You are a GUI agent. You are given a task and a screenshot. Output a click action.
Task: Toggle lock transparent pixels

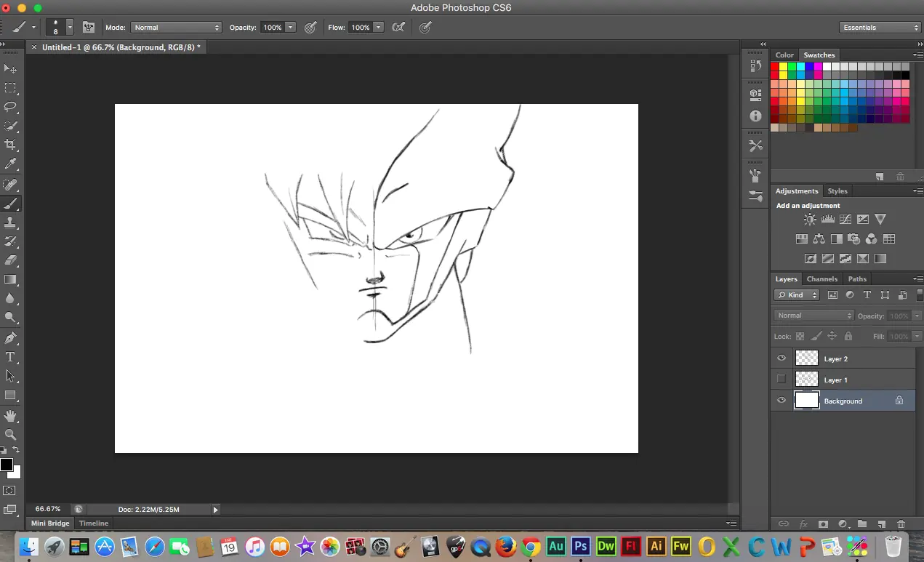(800, 337)
